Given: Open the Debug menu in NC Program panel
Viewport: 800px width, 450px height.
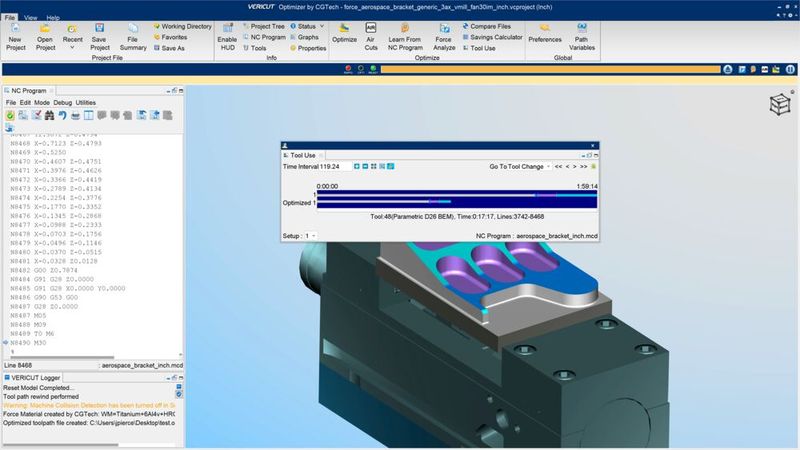Looking at the screenshot, I should (62, 103).
